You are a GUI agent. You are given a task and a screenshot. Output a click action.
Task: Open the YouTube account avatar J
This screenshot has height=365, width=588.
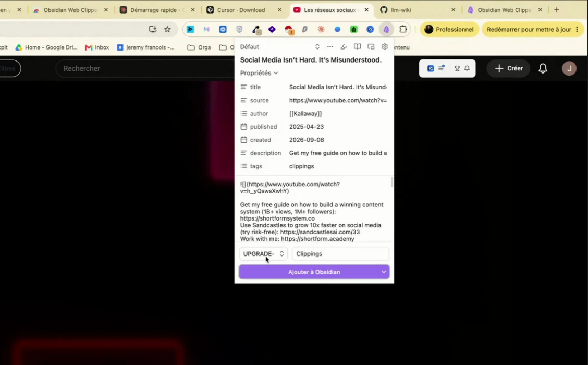[x=569, y=68]
